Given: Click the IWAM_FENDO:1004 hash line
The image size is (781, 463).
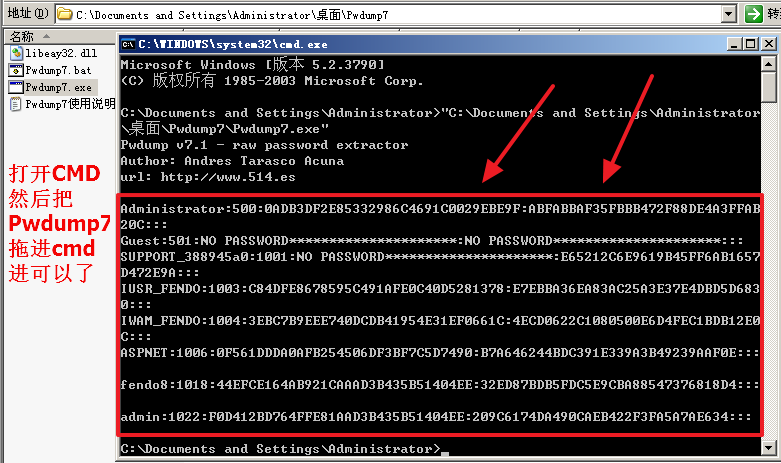Looking at the screenshot, I should tap(440, 328).
